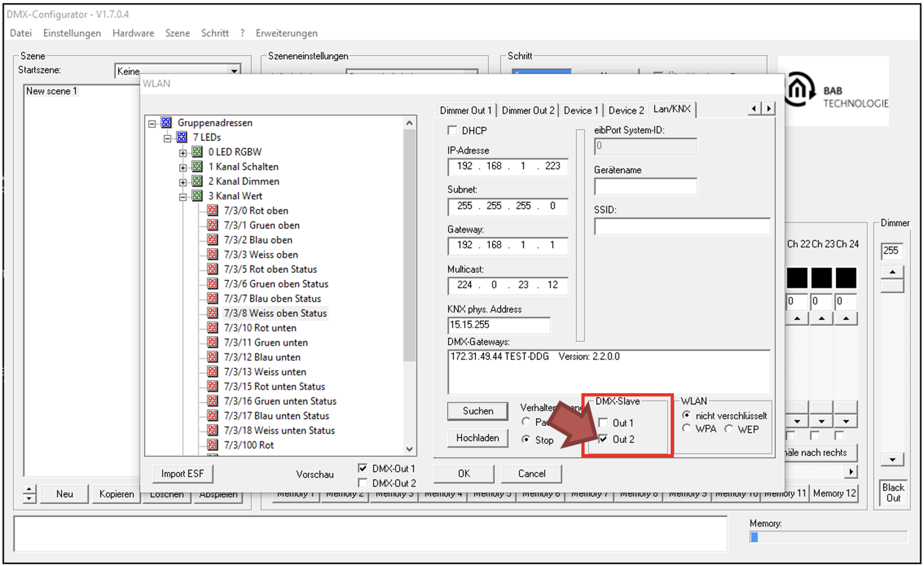The image size is (924, 566).
Task: Select WLAN nicht verschlüsselt option
Action: tap(686, 415)
